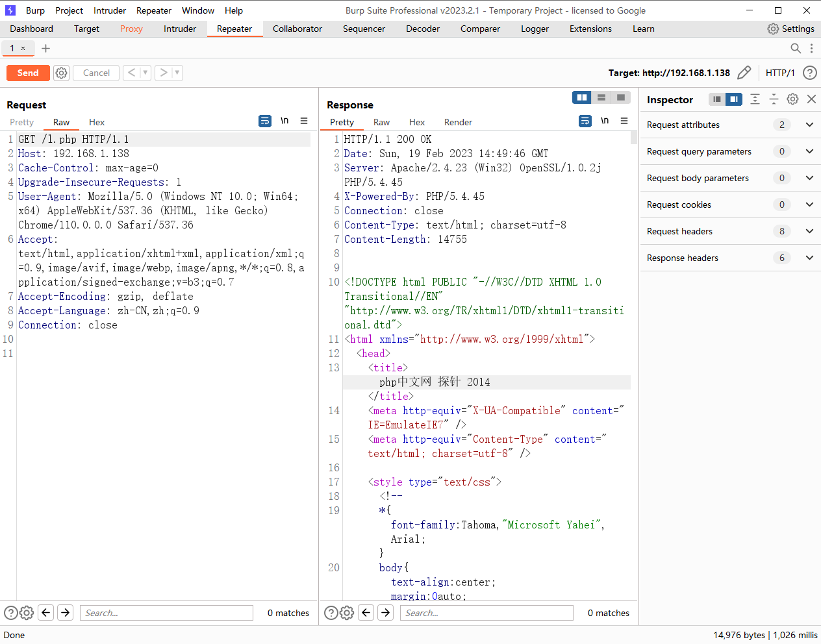Select combined tabbed panel layout
821x644 pixels.
(621, 97)
